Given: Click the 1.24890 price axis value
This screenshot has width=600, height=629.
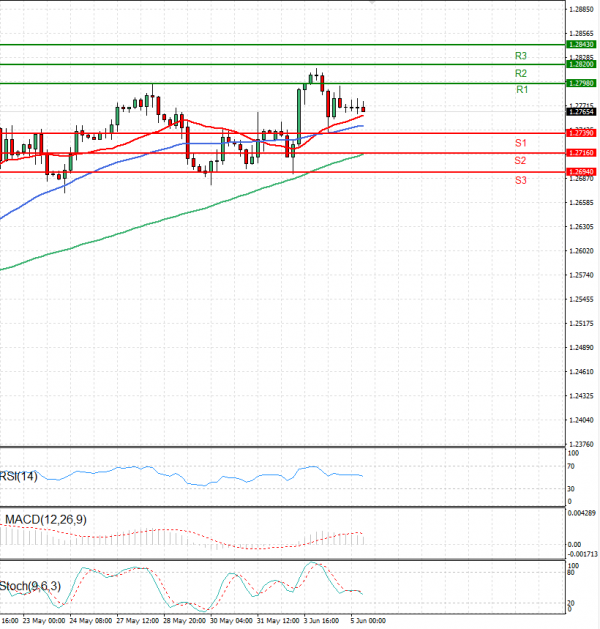Looking at the screenshot, I should click(x=581, y=347).
